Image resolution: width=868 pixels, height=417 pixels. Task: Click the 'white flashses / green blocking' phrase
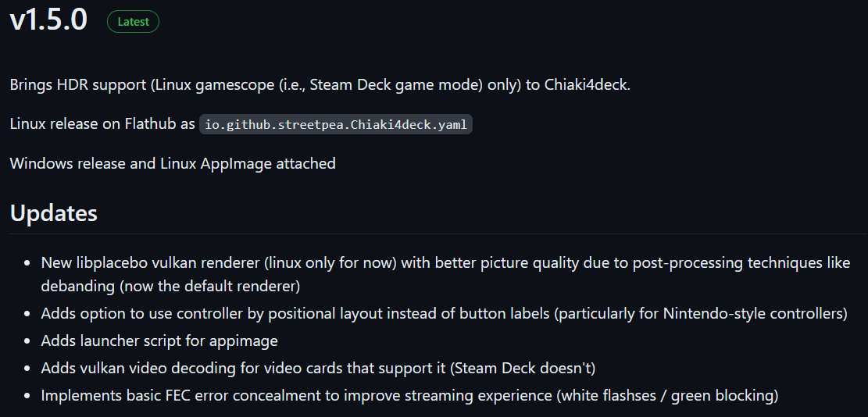668,396
